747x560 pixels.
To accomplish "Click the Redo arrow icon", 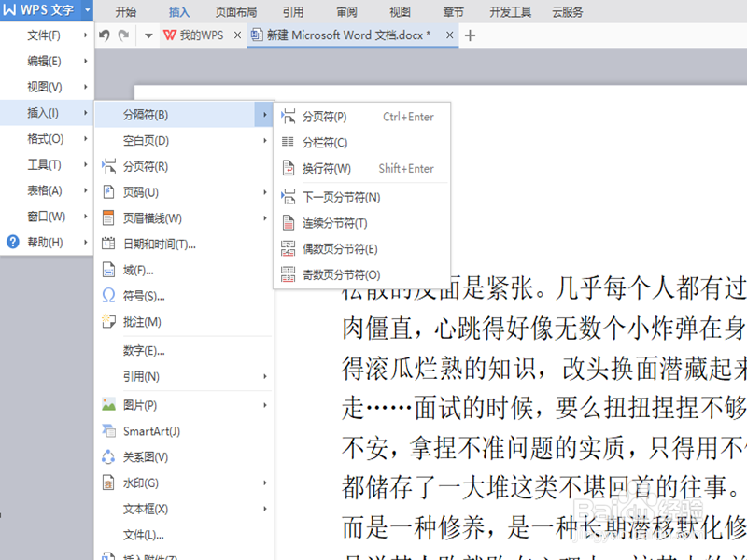I will click(x=123, y=35).
